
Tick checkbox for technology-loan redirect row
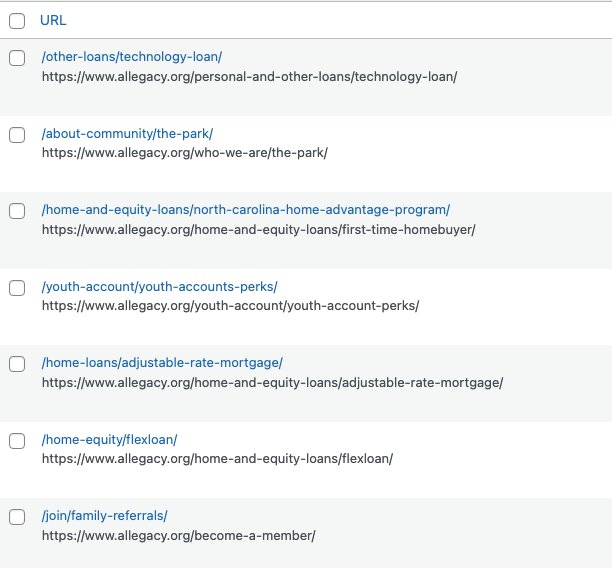(17, 58)
